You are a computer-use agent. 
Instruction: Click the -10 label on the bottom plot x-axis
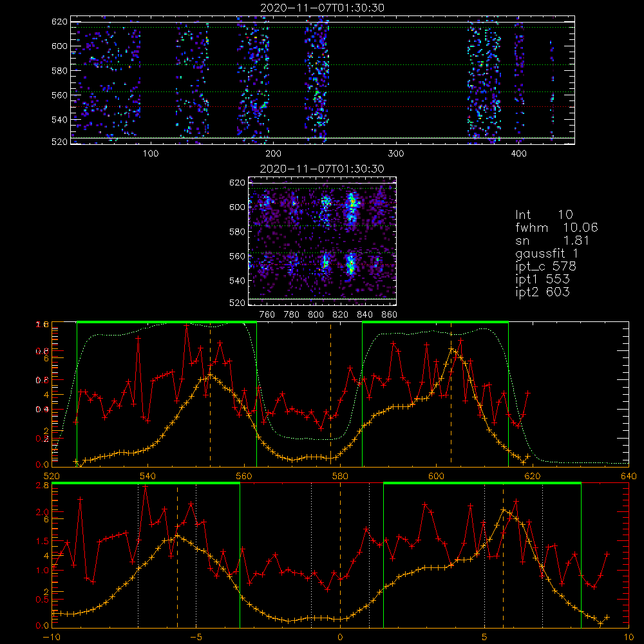click(x=52, y=638)
